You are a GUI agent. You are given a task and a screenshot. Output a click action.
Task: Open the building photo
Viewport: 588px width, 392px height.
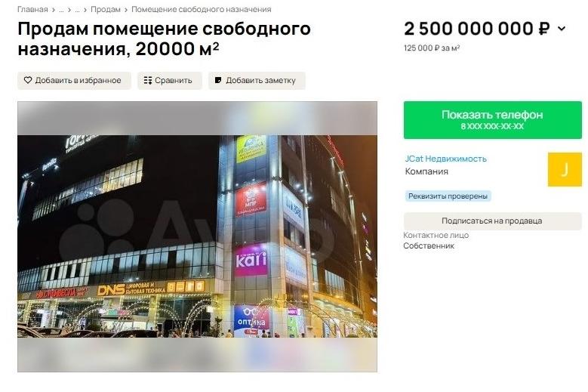pos(197,236)
